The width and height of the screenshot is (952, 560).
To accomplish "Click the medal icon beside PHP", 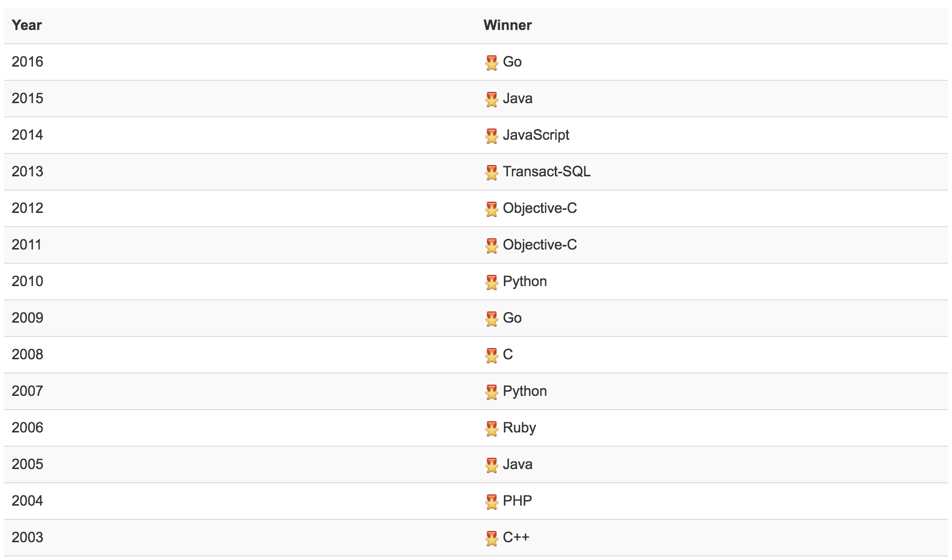I will click(491, 502).
